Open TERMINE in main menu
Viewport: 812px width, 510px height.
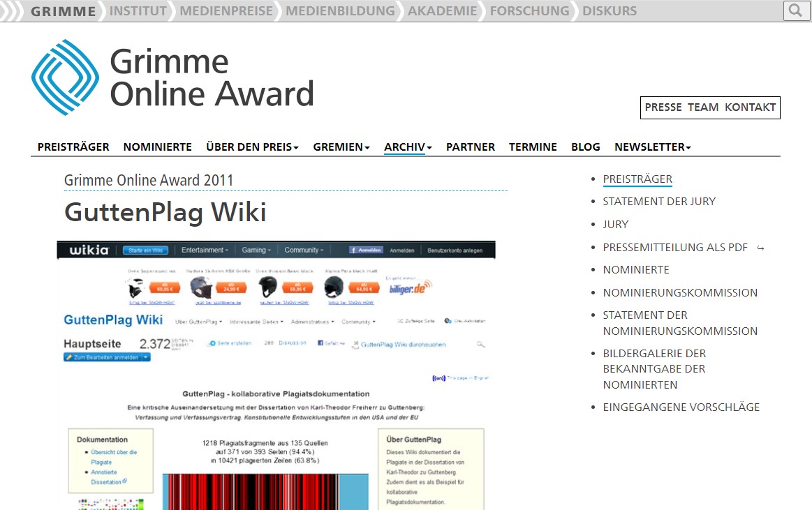click(x=533, y=147)
